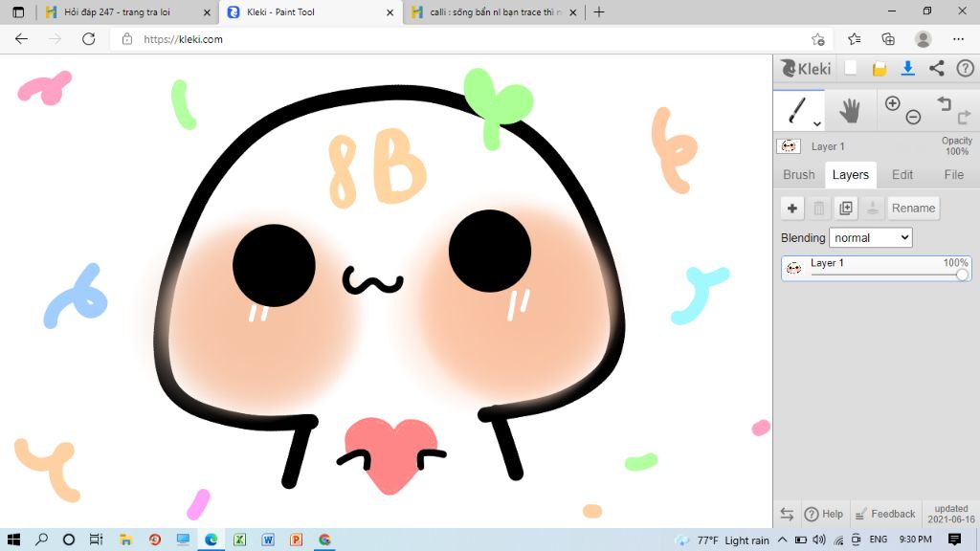
Task: Open File Explorer from the taskbar
Action: tap(125, 540)
